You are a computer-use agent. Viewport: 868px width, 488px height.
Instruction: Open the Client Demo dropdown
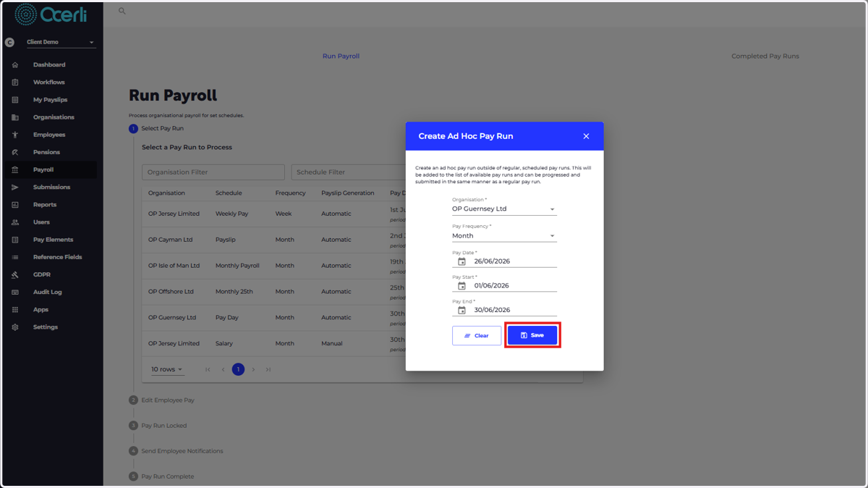[60, 43]
